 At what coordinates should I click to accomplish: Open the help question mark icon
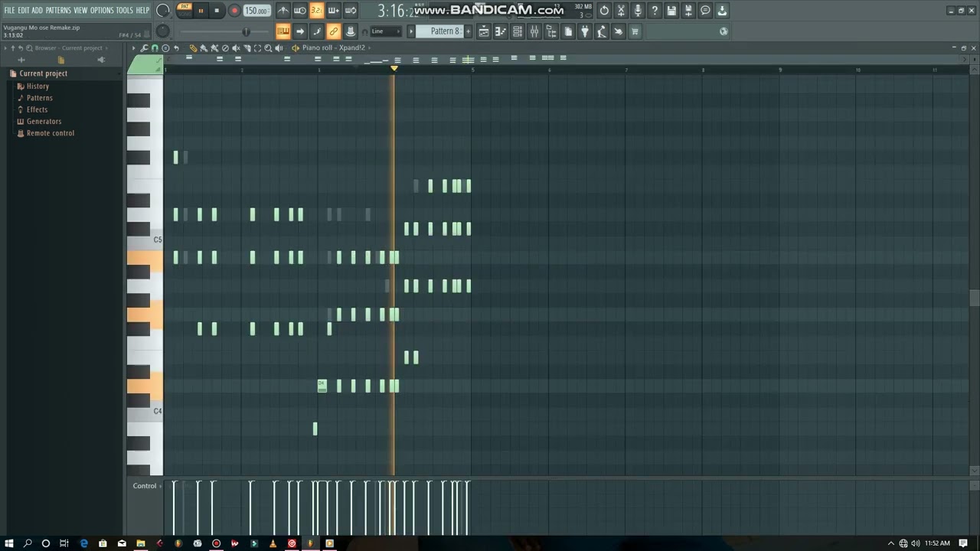655,11
